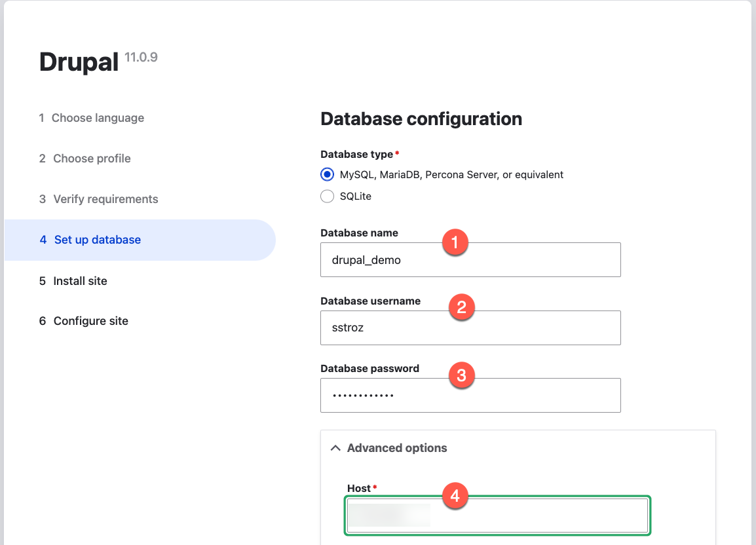
Task: Focus the Database username field containing sstroz
Action: tap(470, 328)
